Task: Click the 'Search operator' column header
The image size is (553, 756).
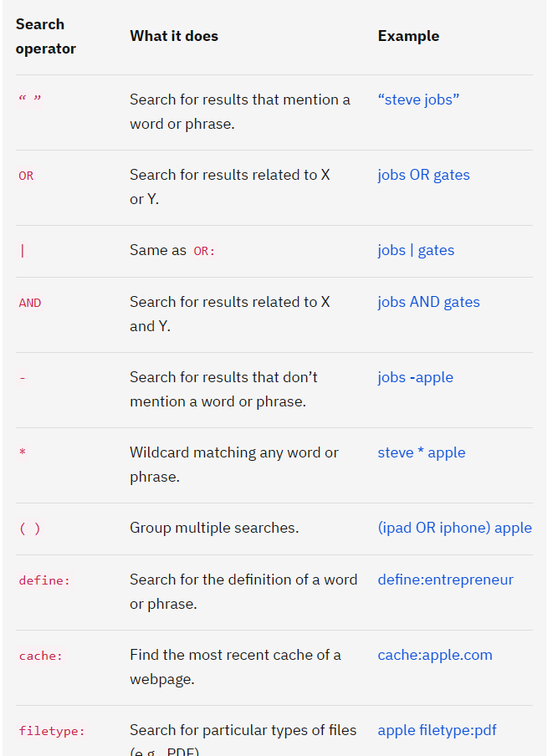Action: [x=45, y=36]
